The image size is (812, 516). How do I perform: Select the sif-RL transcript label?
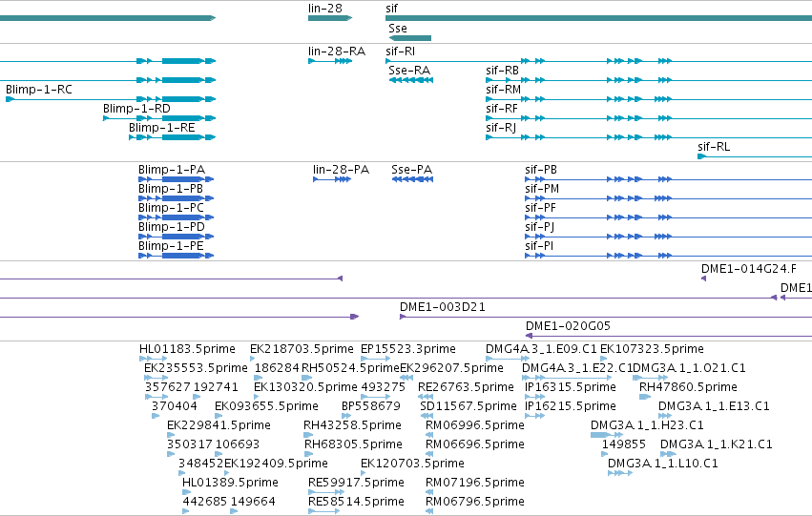(714, 147)
